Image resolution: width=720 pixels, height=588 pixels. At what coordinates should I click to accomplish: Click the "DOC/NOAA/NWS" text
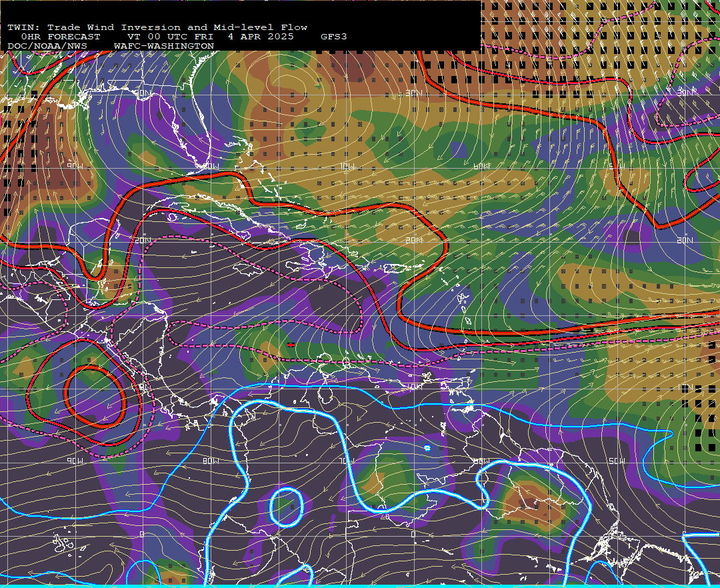click(47, 46)
